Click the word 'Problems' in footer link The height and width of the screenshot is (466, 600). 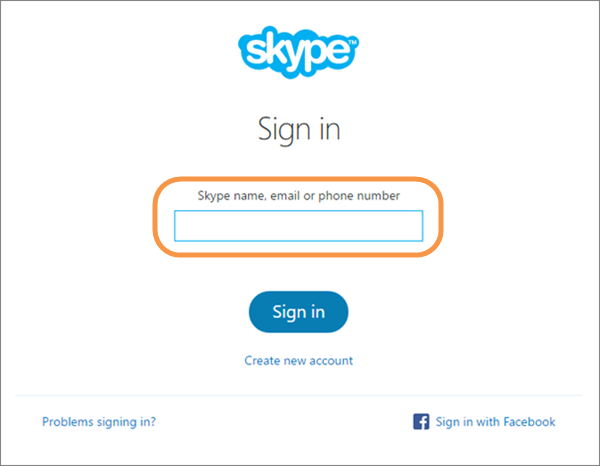click(x=68, y=422)
